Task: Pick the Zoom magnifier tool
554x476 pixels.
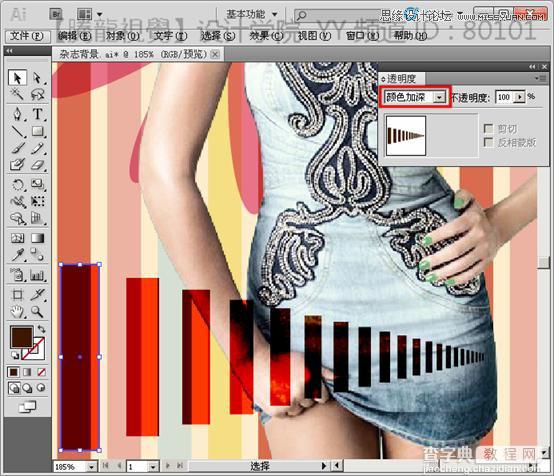Action: tap(37, 311)
